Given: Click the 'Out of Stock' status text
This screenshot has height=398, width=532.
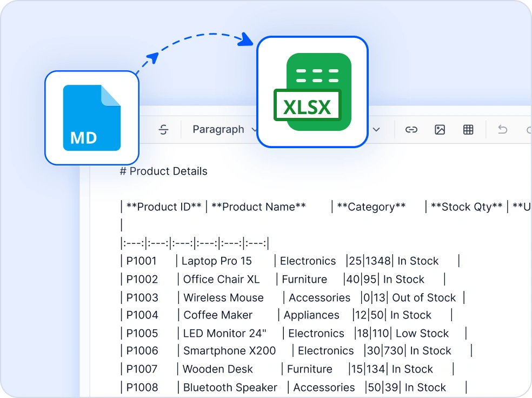Looking at the screenshot, I should coord(424,297).
